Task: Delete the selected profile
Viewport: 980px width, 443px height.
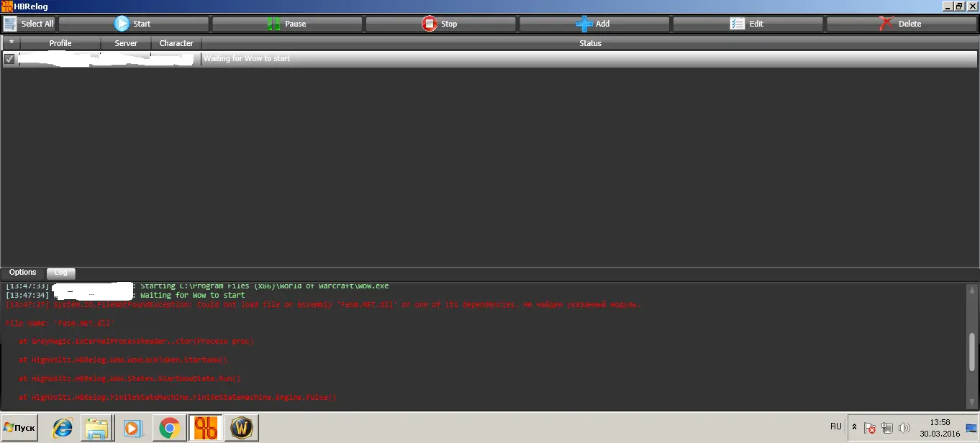Action: tap(901, 24)
